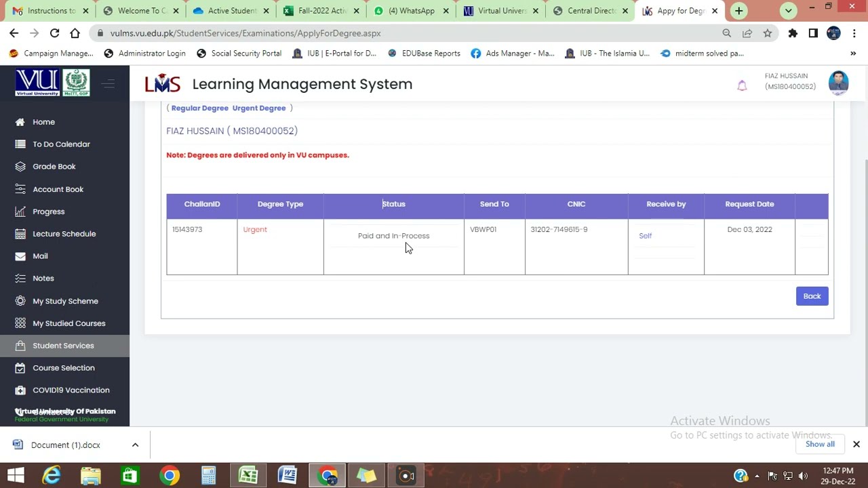
Task: Show hidden system tray icons
Action: [757, 476]
